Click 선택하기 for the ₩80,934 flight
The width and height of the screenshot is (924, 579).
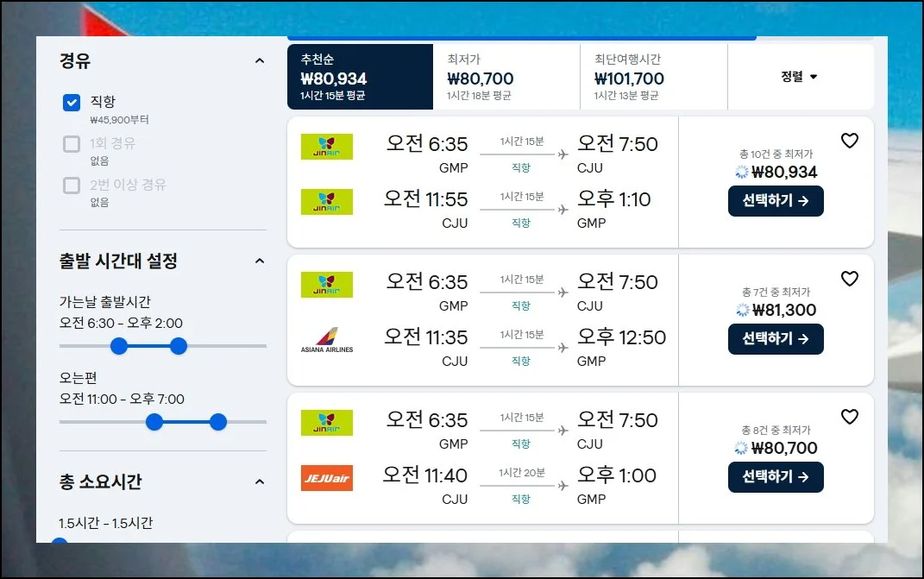pyautogui.click(x=776, y=201)
